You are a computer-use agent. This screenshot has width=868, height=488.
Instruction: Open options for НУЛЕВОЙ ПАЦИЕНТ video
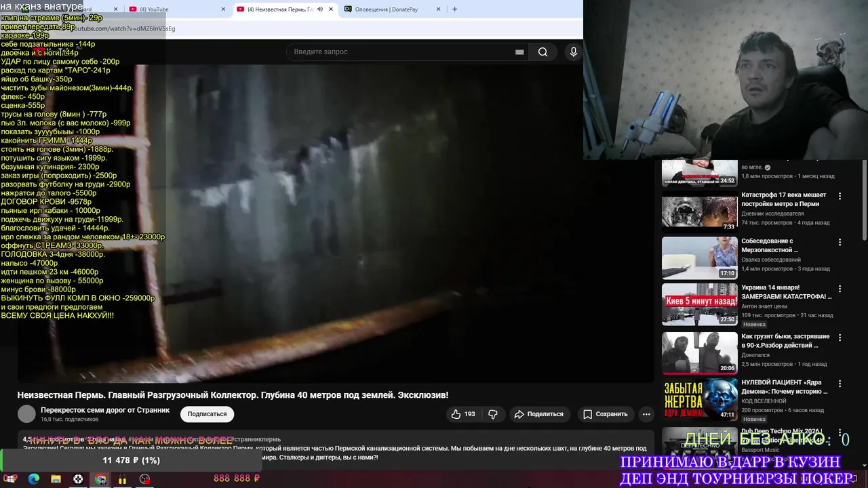840,383
